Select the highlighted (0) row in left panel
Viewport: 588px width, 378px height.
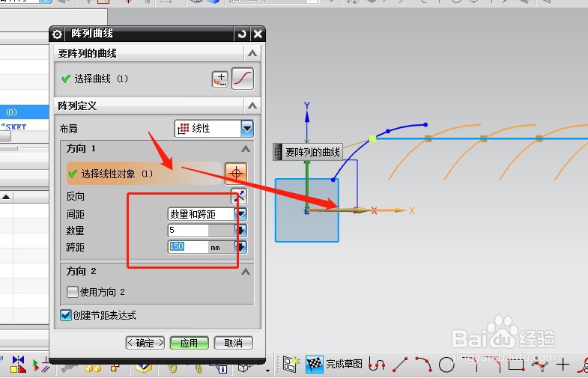pos(25,112)
